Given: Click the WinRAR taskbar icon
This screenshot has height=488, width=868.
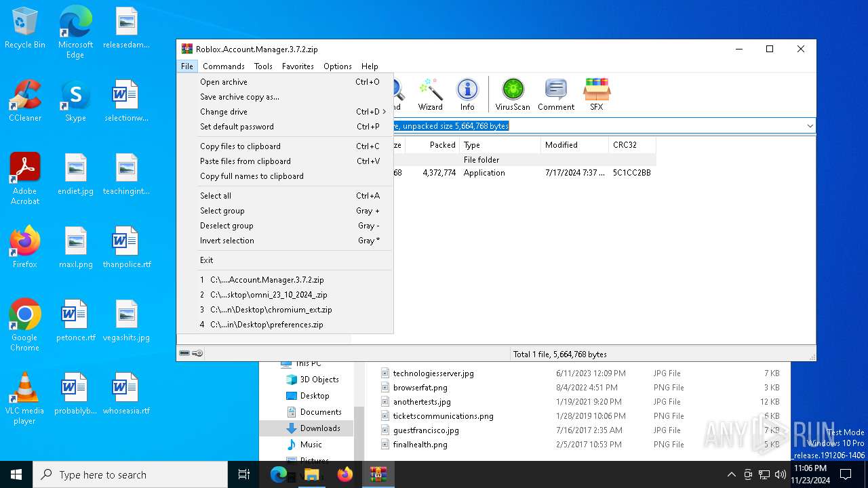Looking at the screenshot, I should point(378,474).
